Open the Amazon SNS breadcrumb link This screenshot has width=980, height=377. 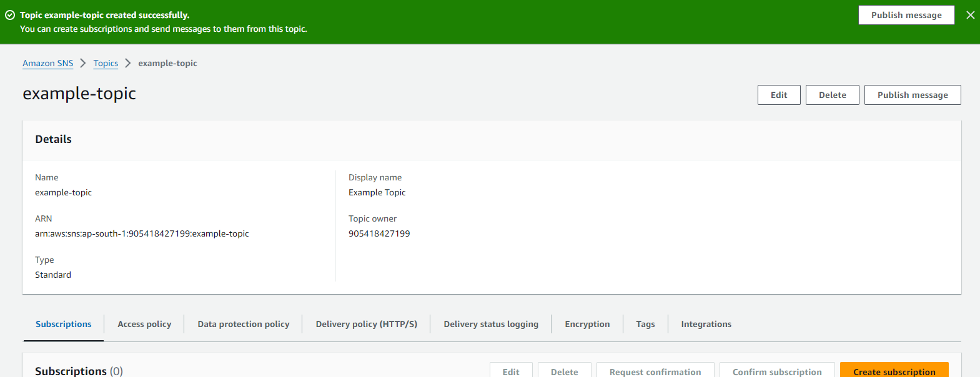(x=48, y=63)
